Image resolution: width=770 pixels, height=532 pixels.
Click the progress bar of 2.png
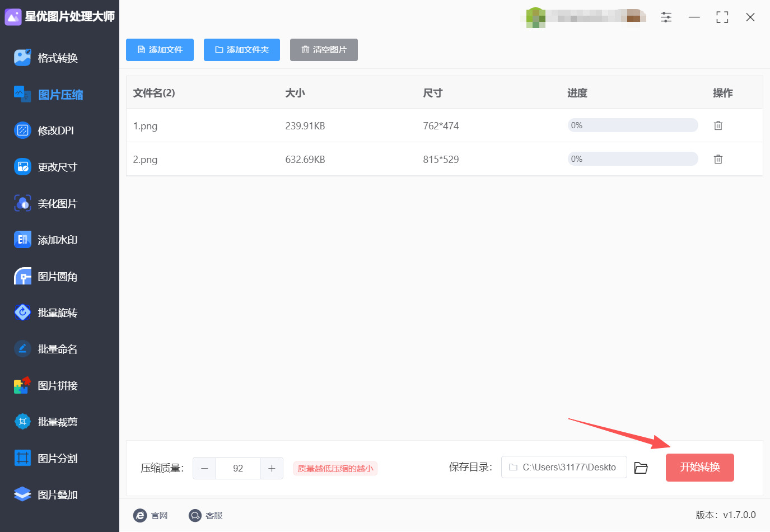(x=633, y=159)
